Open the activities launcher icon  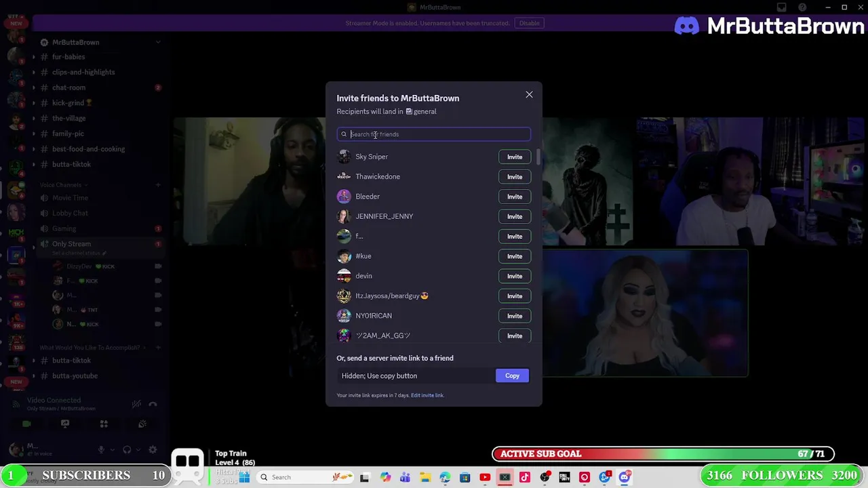(104, 424)
